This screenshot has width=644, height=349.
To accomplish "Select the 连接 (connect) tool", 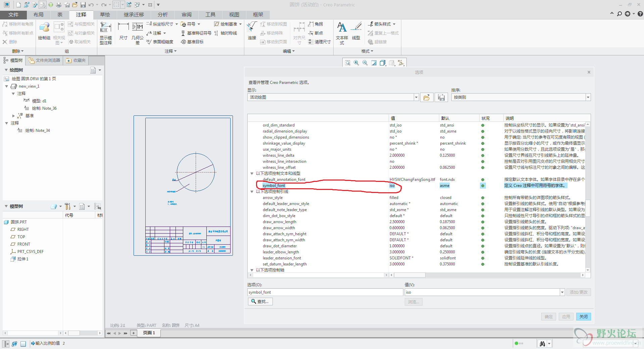I will click(252, 31).
